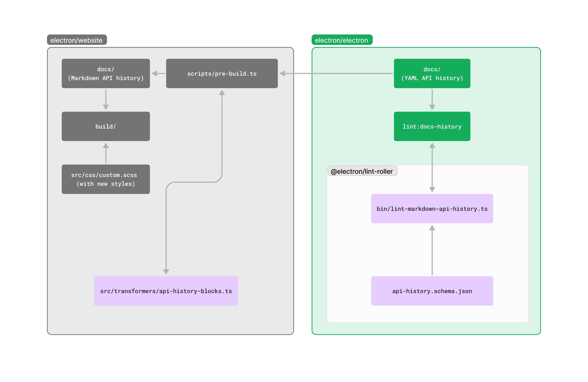Click the docs/ (YAML API history) box
Screen dimensions: 588x382
click(432, 73)
